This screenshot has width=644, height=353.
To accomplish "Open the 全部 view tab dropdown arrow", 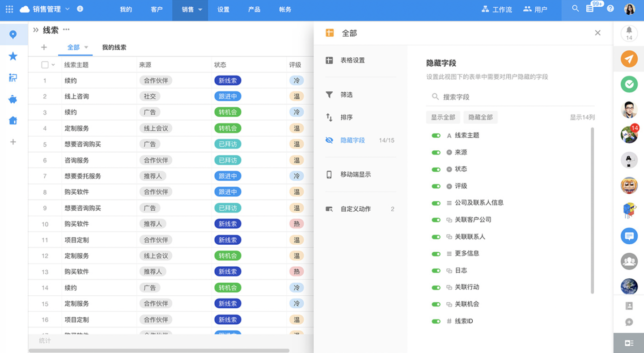I will pos(86,47).
